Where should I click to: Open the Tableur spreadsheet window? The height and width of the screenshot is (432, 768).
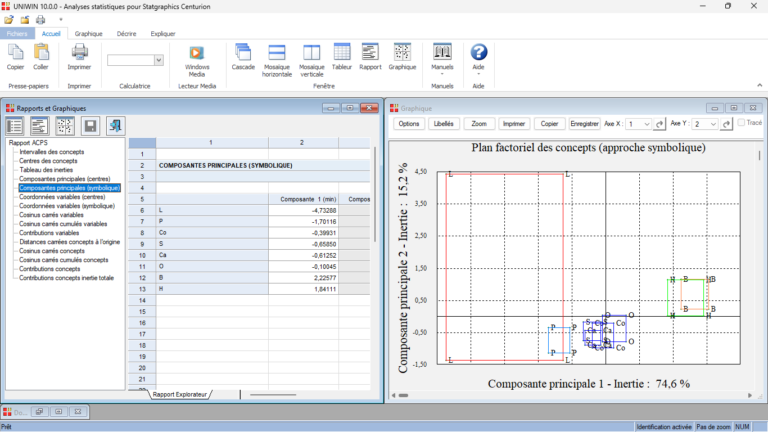tap(342, 52)
